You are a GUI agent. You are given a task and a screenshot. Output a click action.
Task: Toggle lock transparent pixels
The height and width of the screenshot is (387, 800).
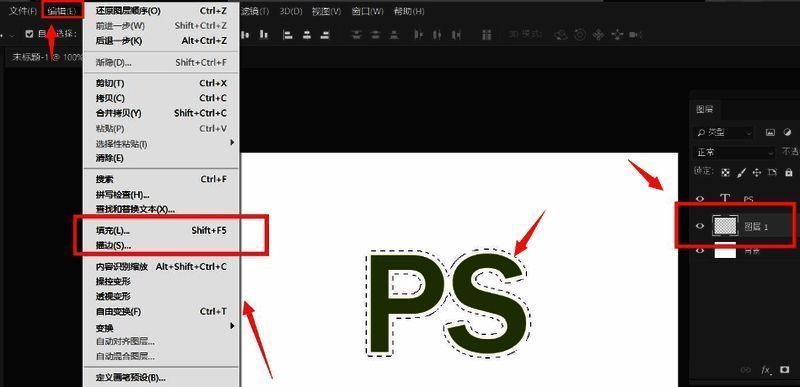point(726,173)
